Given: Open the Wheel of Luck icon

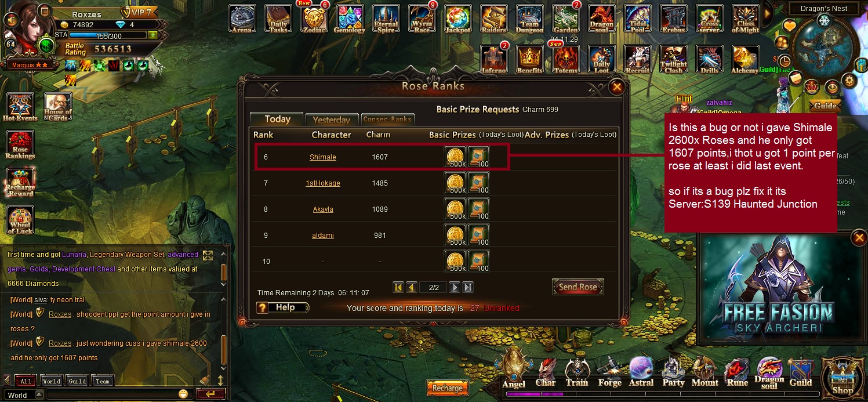Looking at the screenshot, I should 20,220.
